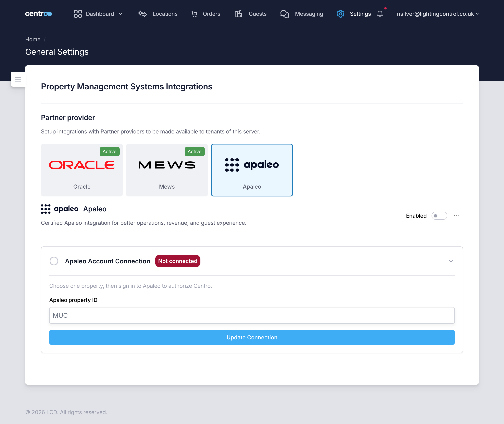Click the Dashboard grid icon

[x=78, y=14]
